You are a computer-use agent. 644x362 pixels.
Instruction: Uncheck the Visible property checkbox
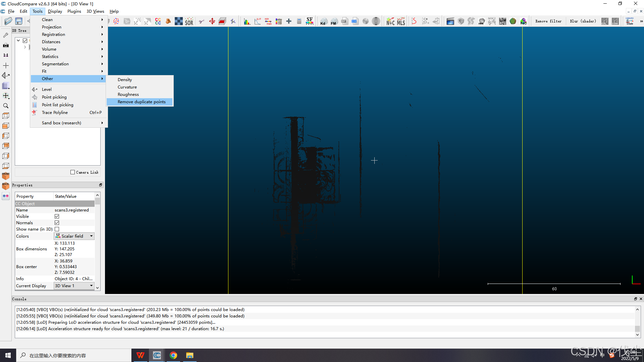(57, 217)
